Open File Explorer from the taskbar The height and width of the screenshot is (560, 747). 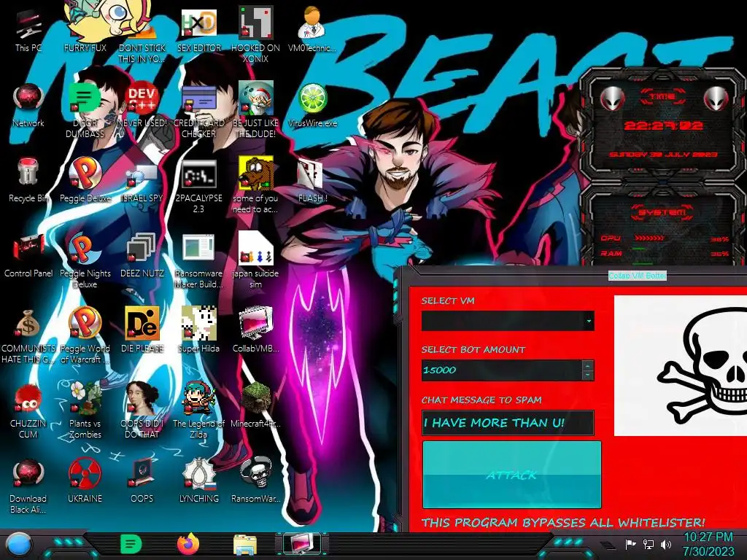[245, 545]
